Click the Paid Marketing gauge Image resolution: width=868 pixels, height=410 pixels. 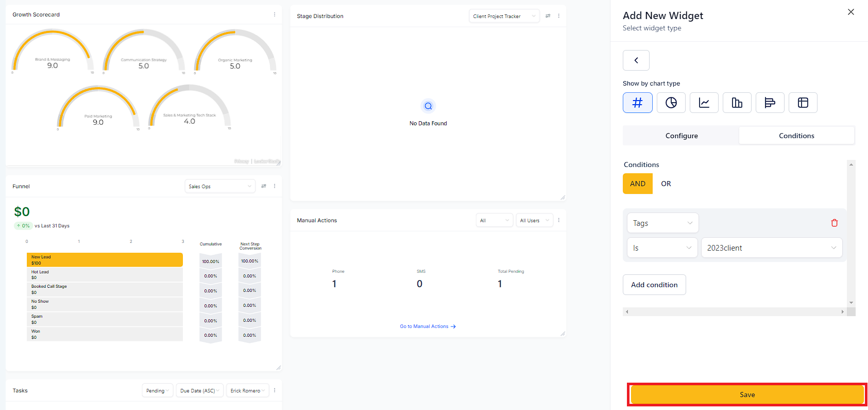[98, 108]
